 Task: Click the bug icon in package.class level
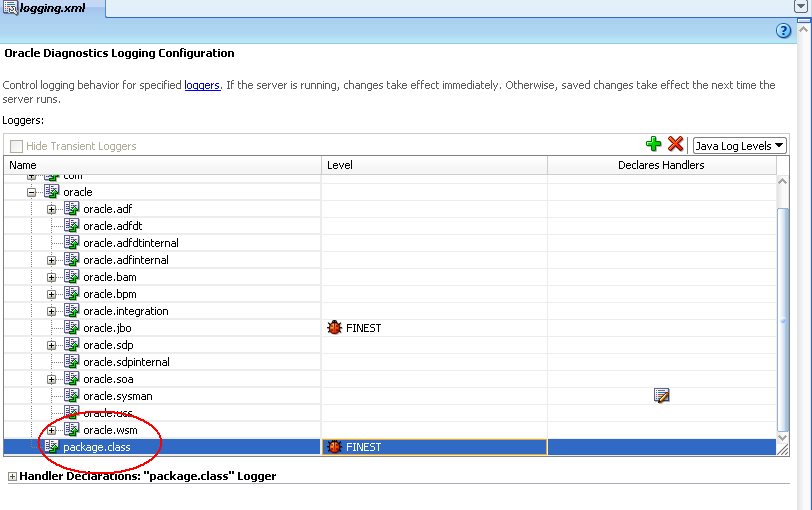(335, 446)
